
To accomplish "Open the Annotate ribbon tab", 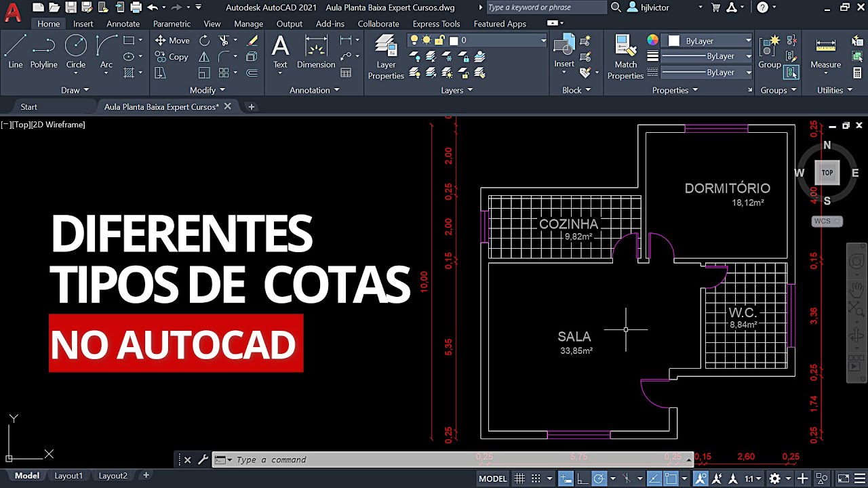I will (x=123, y=24).
